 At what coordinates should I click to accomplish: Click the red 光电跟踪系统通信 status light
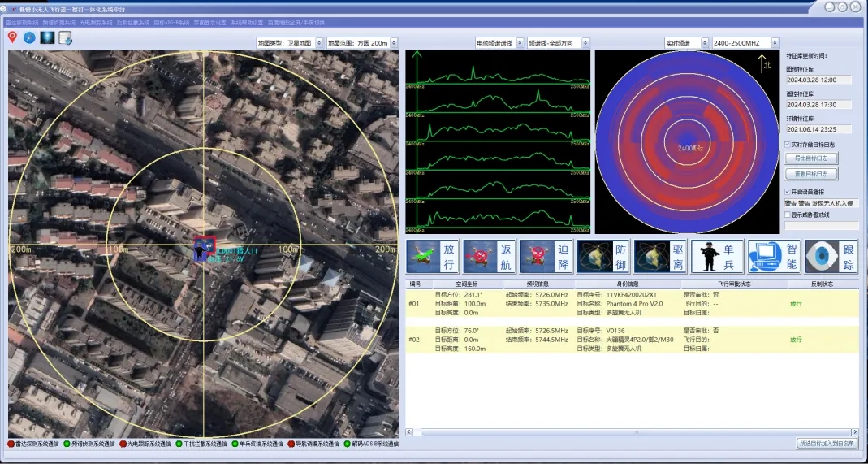pyautogui.click(x=123, y=444)
